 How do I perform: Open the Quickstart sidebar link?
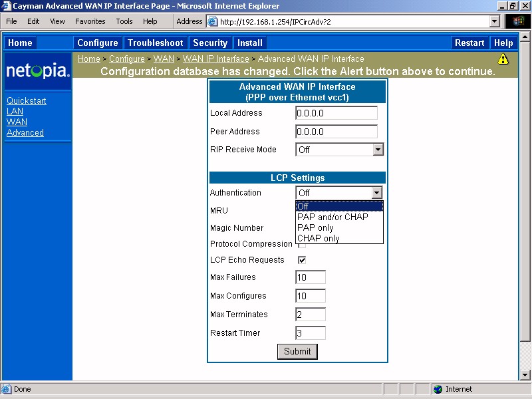(x=27, y=101)
